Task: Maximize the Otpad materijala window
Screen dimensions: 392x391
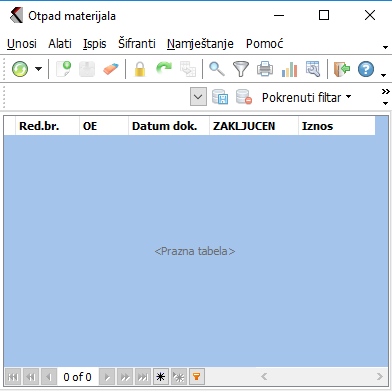Action: pos(324,15)
